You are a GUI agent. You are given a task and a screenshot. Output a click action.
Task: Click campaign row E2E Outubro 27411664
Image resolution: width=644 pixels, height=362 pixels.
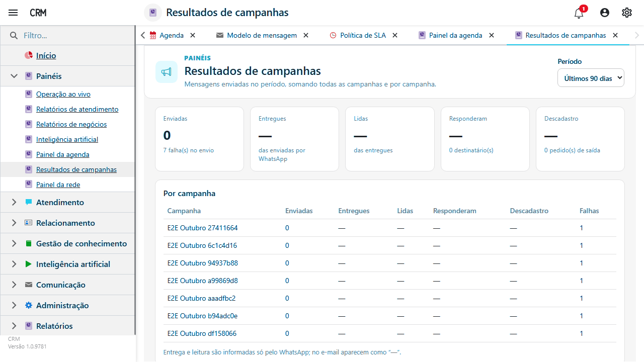click(x=390, y=228)
